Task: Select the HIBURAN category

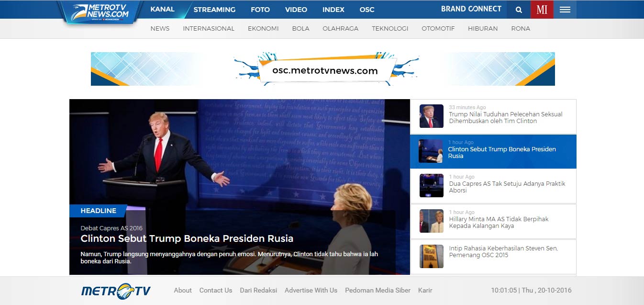Action: (x=483, y=29)
